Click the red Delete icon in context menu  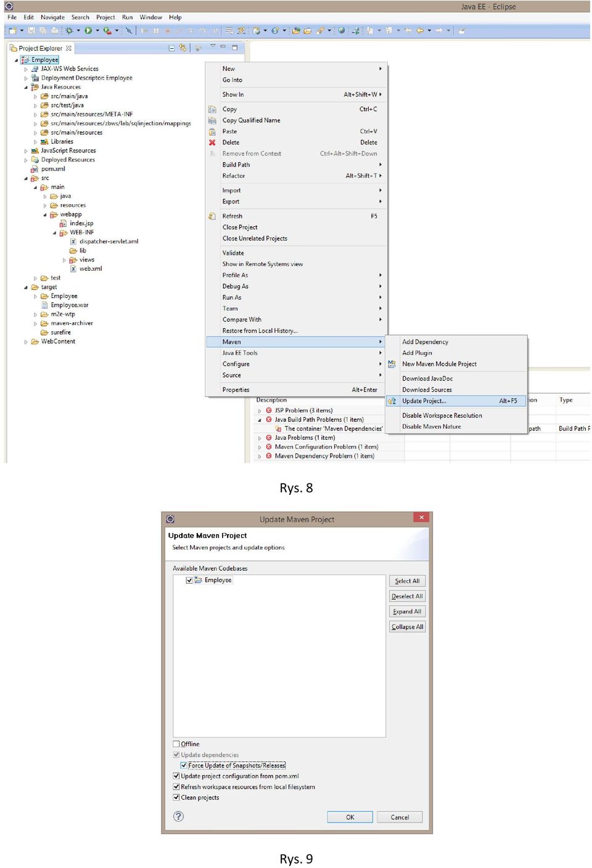click(212, 143)
